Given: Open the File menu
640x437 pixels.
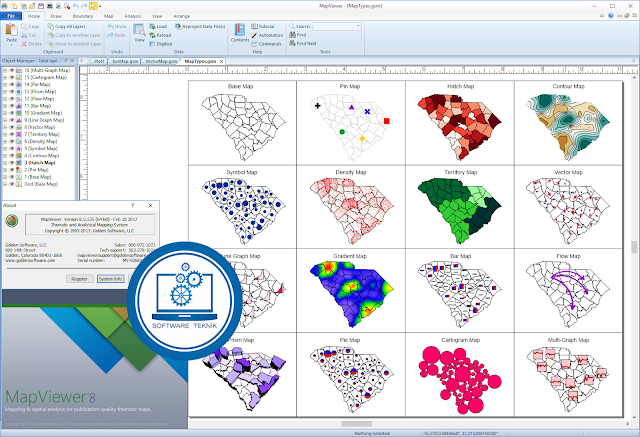Looking at the screenshot, I should pyautogui.click(x=11, y=16).
